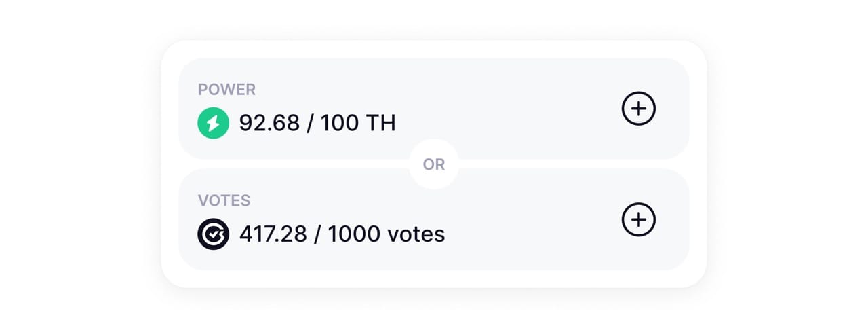Viewport: 868px width, 328px height.
Task: Select the POWER section heading label
Action: click(226, 90)
